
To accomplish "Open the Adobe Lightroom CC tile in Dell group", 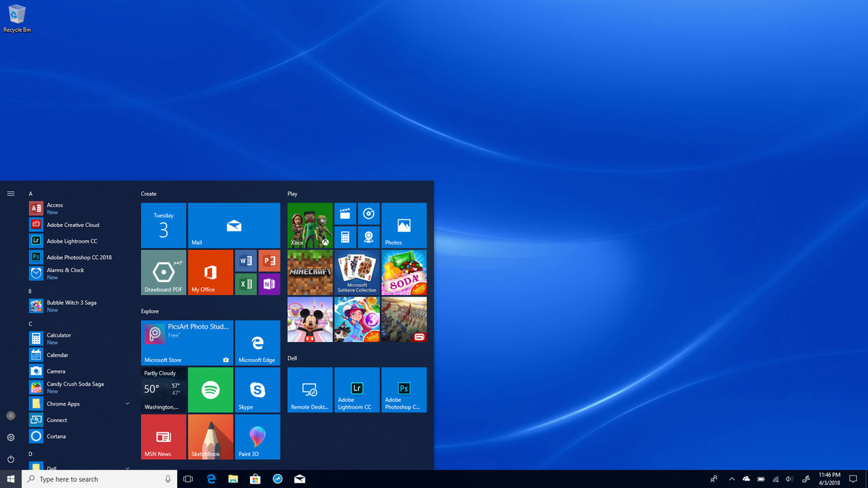I will [x=357, y=390].
